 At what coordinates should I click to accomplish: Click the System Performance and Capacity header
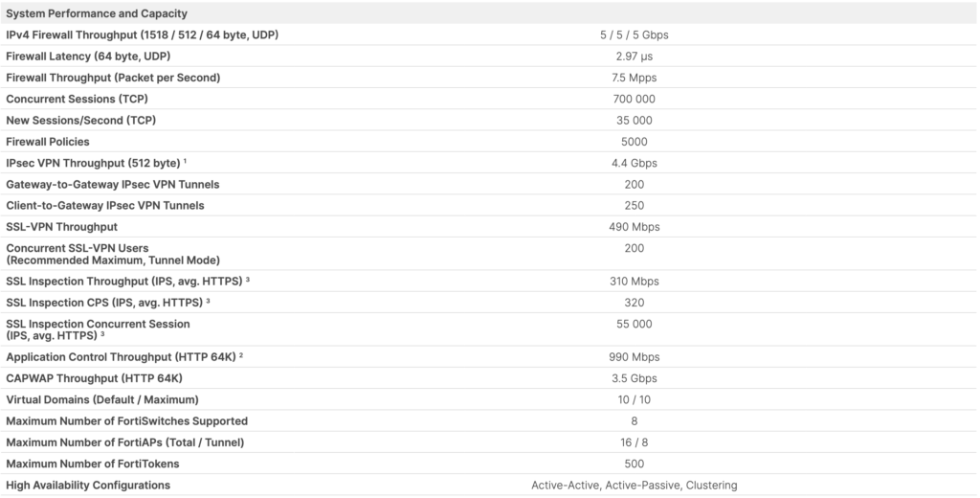[97, 13]
